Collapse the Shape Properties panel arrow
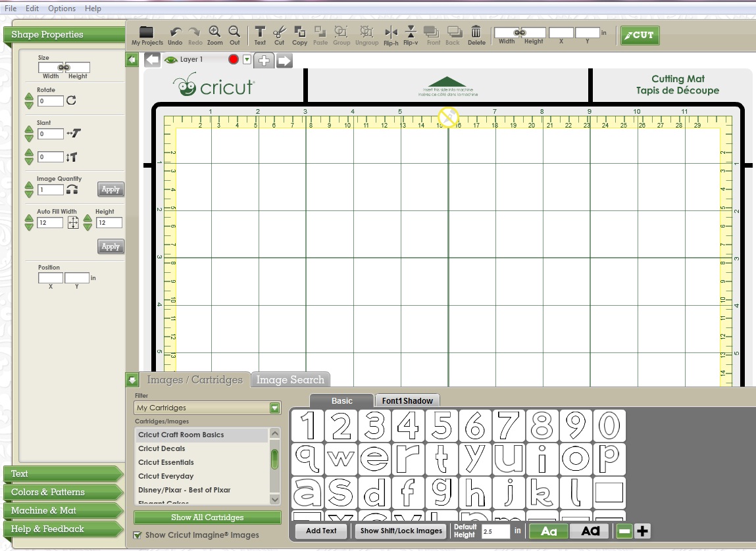The width and height of the screenshot is (756, 551). pos(132,60)
